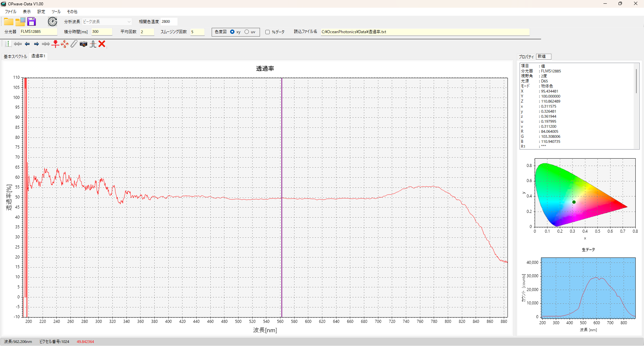Viewport: 644px width, 346px height.
Task: Switch to the 基本スペクトル tab
Action: pos(15,56)
